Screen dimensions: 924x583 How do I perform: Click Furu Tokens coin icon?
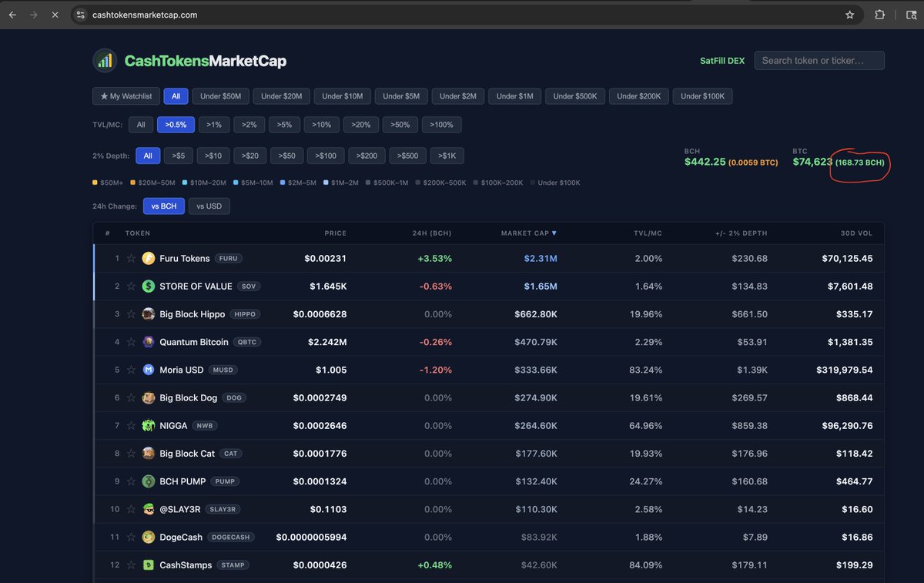click(149, 259)
